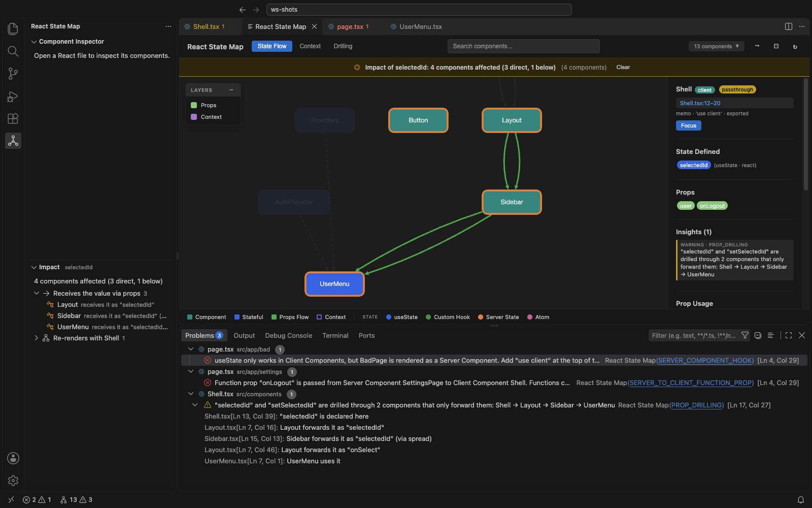Open the UserMenu.tsx editor tab
Viewport: 812px width, 508px height.
(x=421, y=26)
